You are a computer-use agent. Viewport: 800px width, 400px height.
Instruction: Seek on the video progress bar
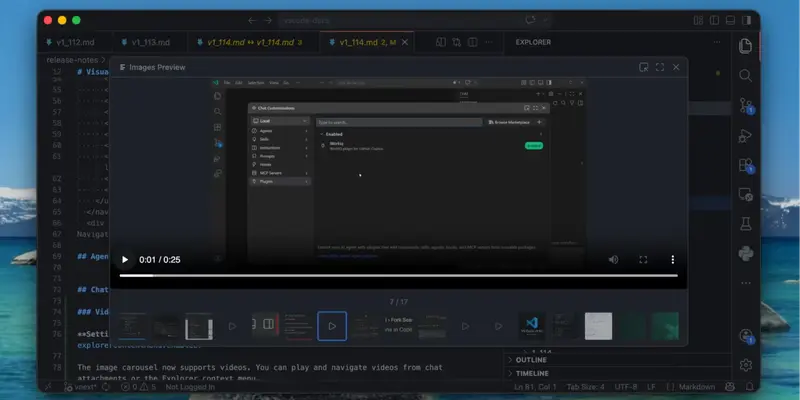pyautogui.click(x=398, y=276)
